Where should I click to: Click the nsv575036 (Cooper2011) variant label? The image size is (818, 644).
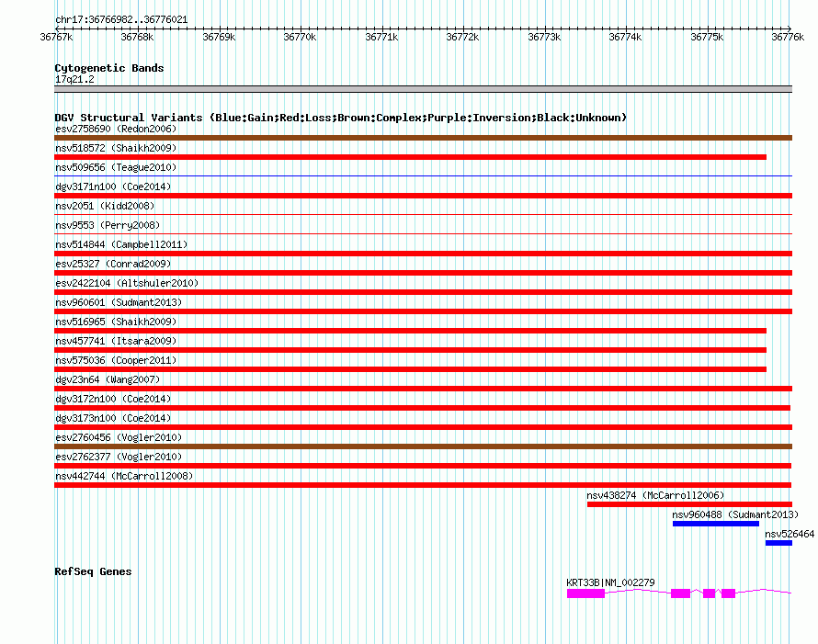tap(116, 360)
